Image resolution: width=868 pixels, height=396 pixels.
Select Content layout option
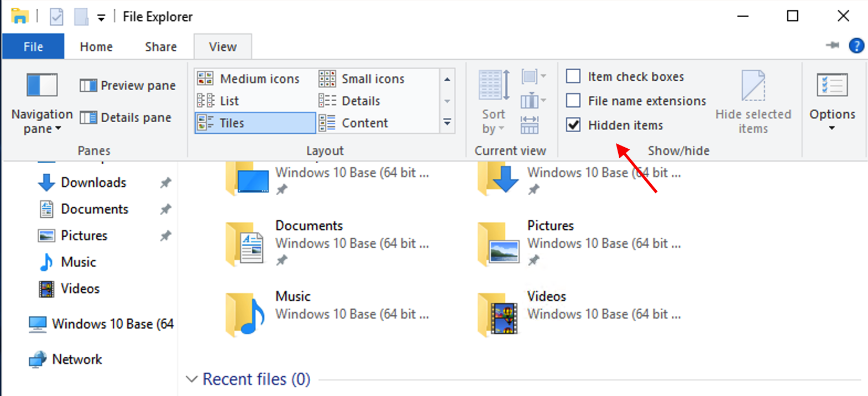(x=354, y=123)
